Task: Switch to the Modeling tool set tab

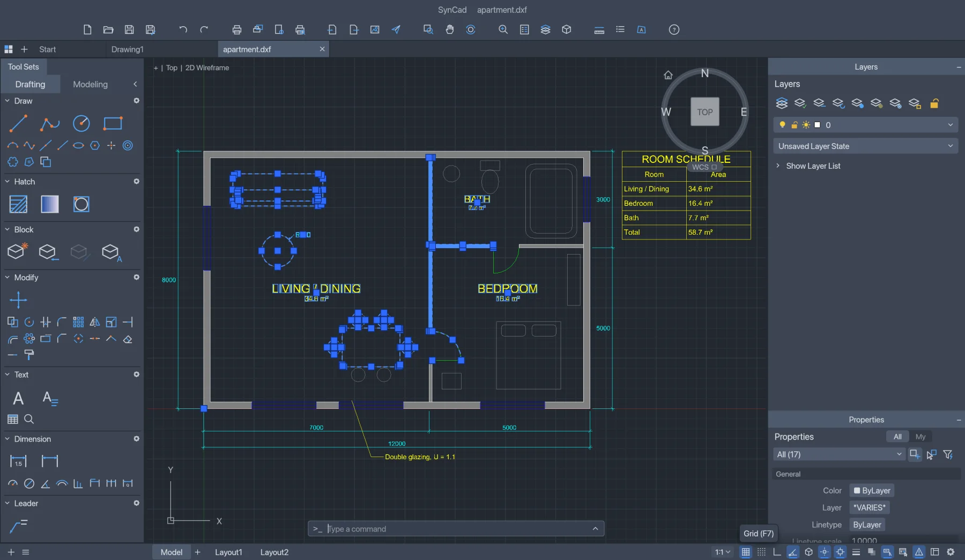Action: point(90,85)
